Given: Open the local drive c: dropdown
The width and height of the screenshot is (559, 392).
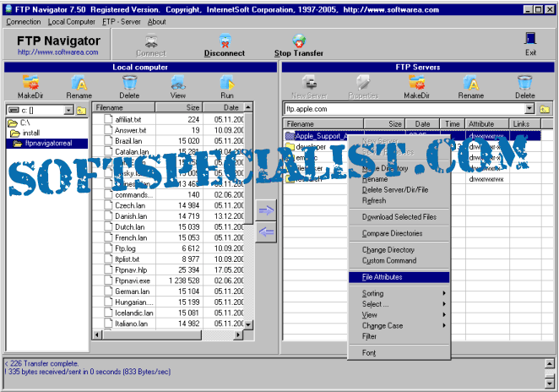Looking at the screenshot, I should coord(68,110).
